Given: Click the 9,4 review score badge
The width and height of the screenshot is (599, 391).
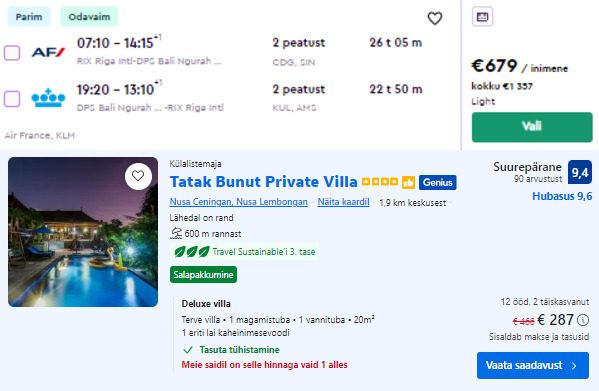Looking at the screenshot, I should tap(580, 173).
